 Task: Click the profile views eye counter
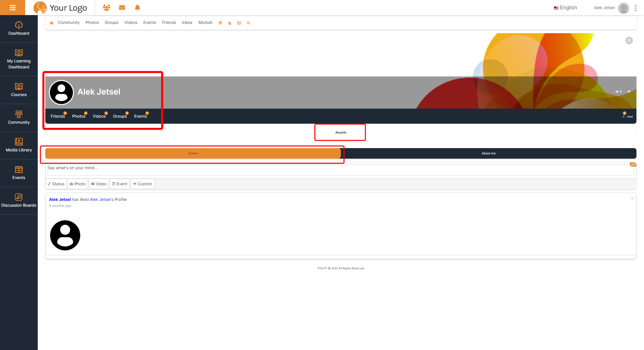(x=619, y=92)
